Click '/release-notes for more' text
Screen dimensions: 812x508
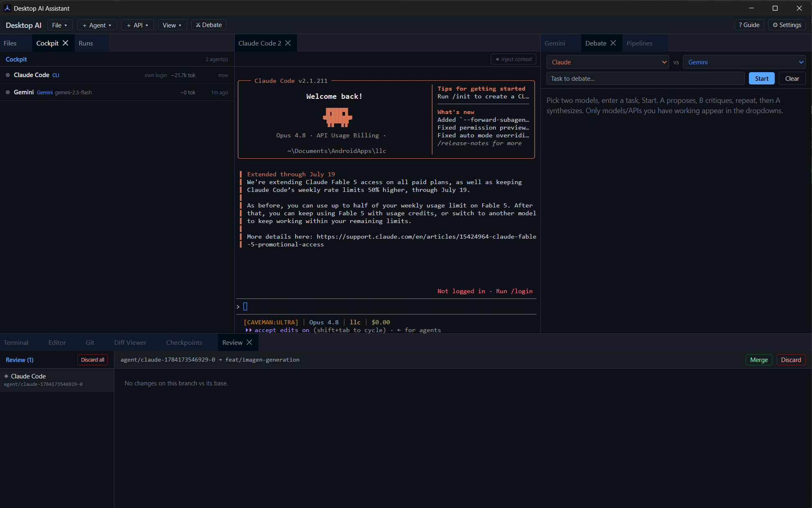pos(479,143)
